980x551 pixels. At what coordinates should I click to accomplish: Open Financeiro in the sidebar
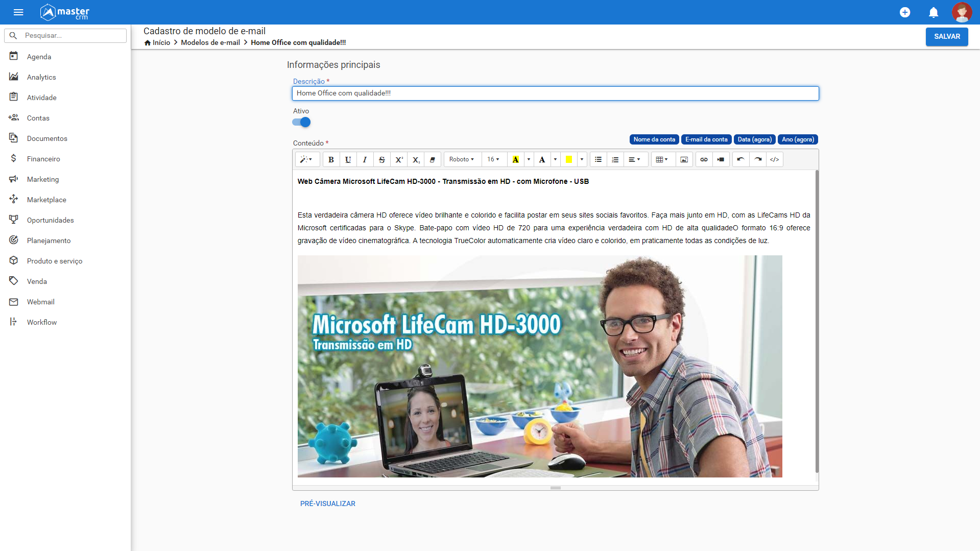pyautogui.click(x=65, y=159)
